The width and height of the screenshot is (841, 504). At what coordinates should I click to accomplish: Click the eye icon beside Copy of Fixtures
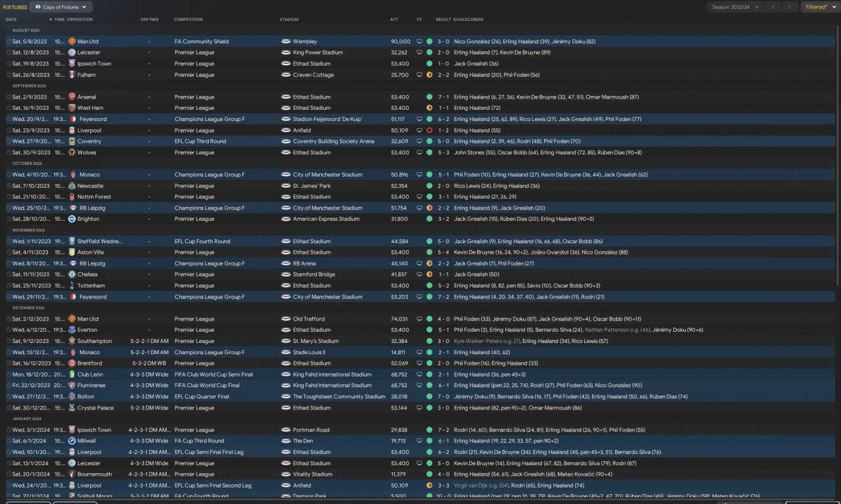click(37, 7)
